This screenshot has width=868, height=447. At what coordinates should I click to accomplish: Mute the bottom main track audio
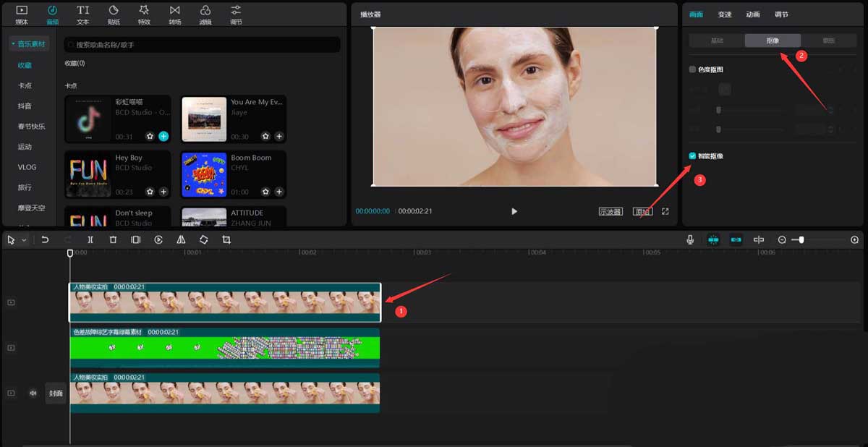(33, 393)
